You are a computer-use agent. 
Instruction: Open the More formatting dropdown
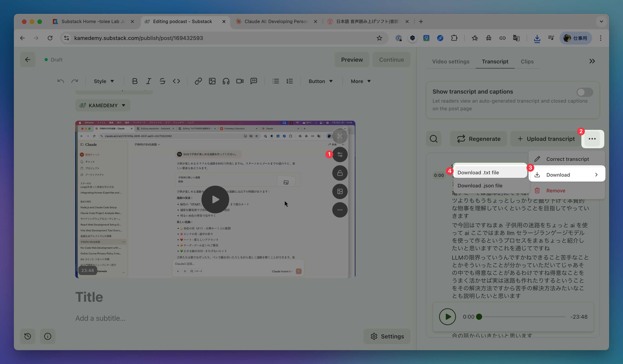361,81
